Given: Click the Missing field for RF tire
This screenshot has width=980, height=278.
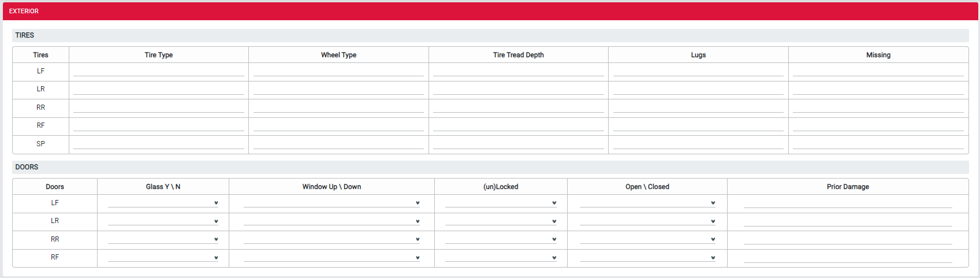Looking at the screenshot, I should pyautogui.click(x=878, y=126).
